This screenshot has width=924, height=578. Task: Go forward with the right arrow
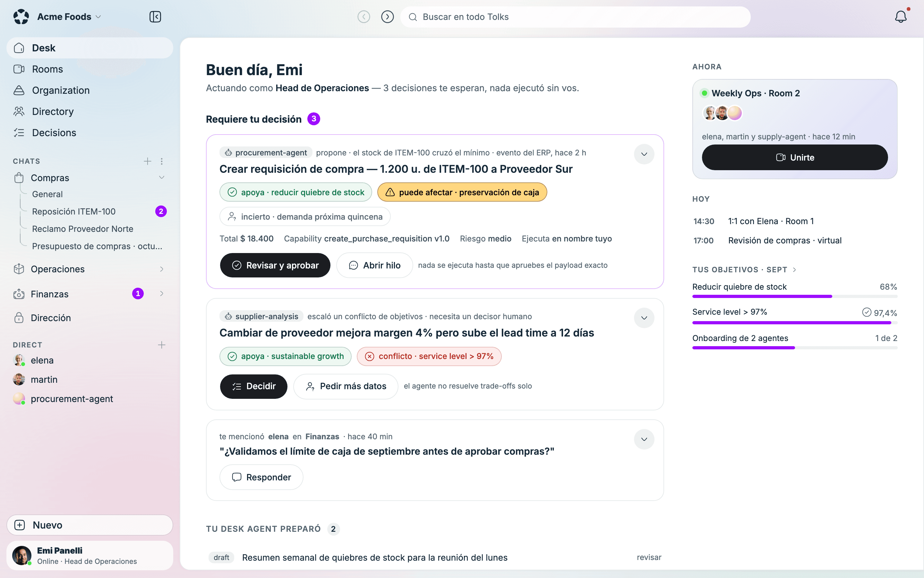tap(388, 17)
